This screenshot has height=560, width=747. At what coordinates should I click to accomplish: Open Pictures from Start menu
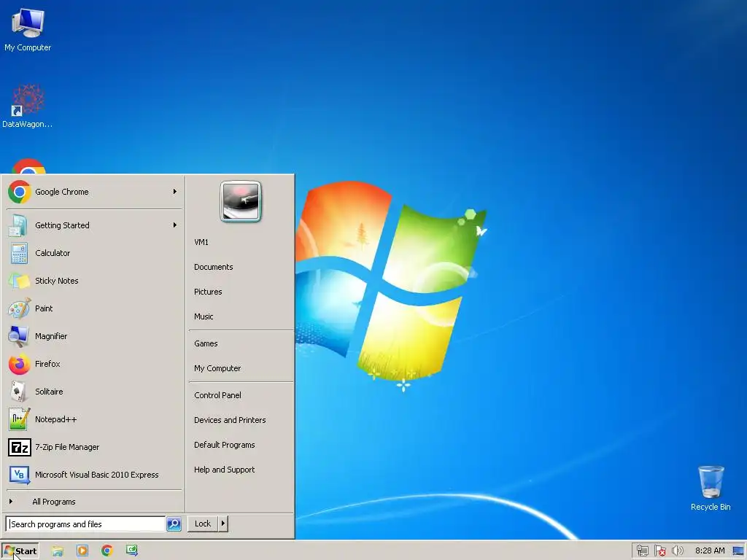pyautogui.click(x=208, y=292)
